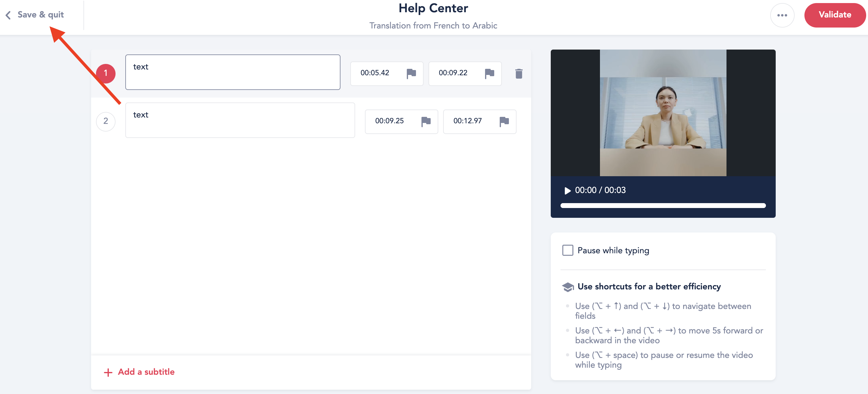868x394 pixels.
Task: Click the video preview thumbnail
Action: point(663,113)
